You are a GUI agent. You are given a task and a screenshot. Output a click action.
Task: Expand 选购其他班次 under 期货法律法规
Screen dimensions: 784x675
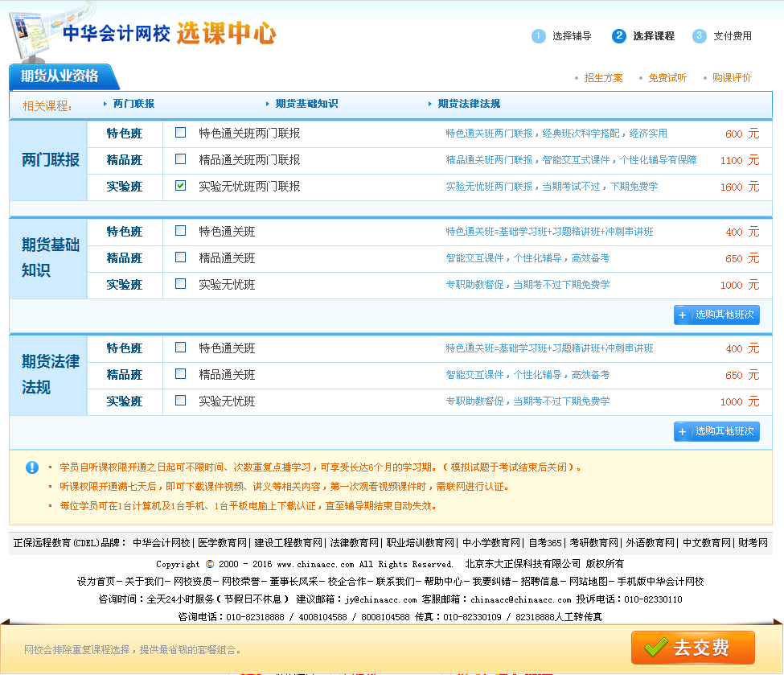click(716, 432)
